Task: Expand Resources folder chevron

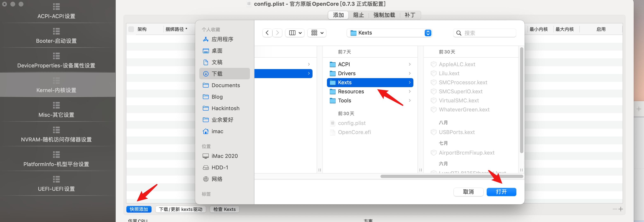Action: point(410,91)
